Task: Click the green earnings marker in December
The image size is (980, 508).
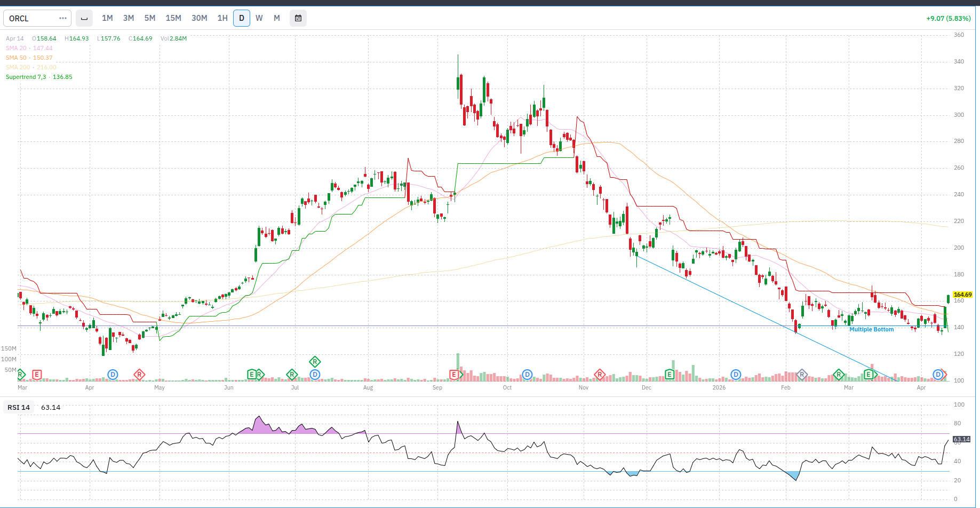Action: pos(669,375)
